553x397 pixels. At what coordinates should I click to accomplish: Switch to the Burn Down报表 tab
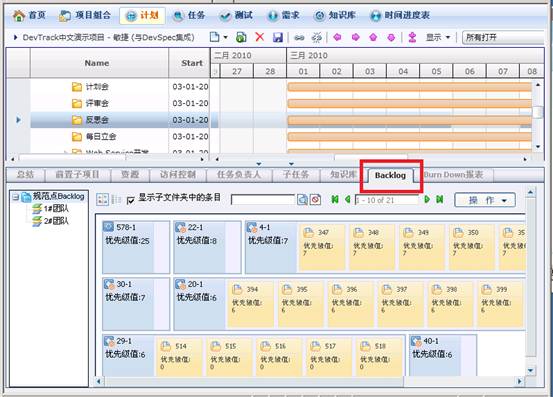[x=453, y=175]
